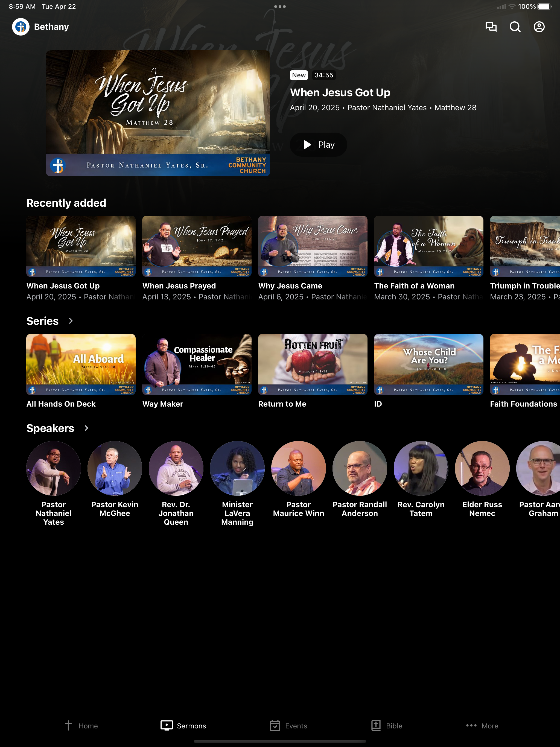The width and height of the screenshot is (560, 747).
Task: Open the large featured sermon artwork
Action: tap(158, 113)
